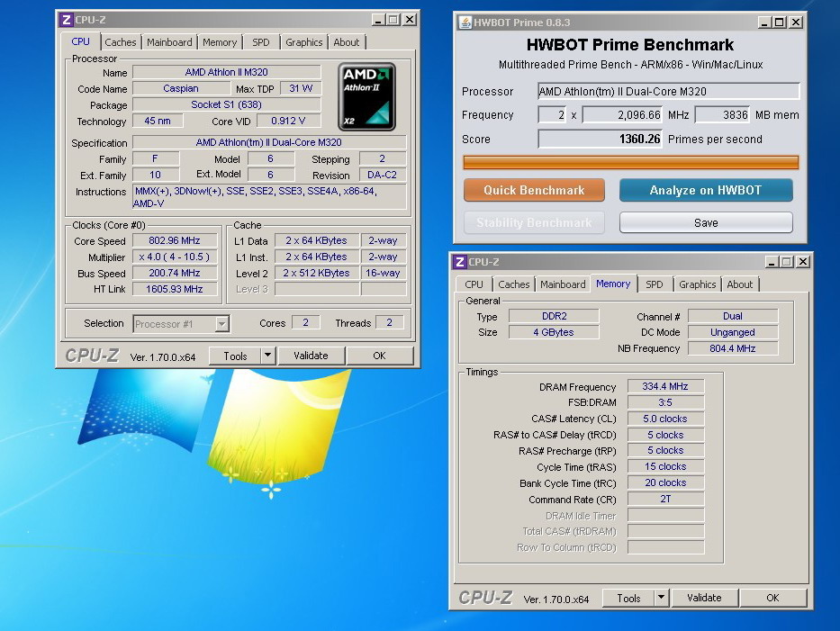
Task: Click Analyze on HWBOT button
Action: (x=706, y=190)
